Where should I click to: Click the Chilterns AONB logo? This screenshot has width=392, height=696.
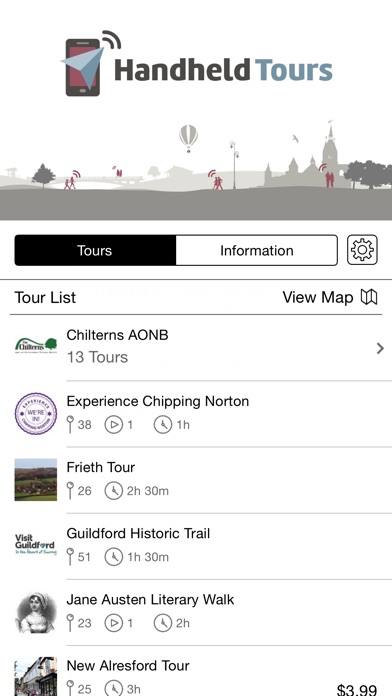[36, 346]
